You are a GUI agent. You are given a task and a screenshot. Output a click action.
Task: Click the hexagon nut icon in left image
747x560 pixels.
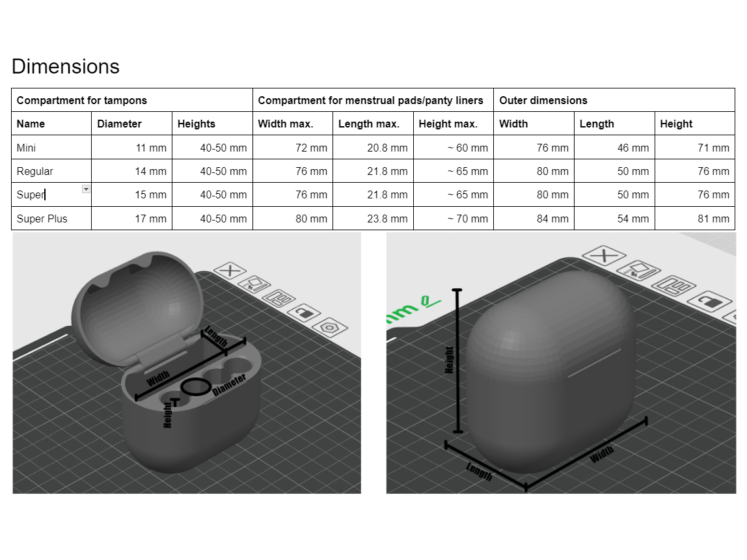point(329,328)
